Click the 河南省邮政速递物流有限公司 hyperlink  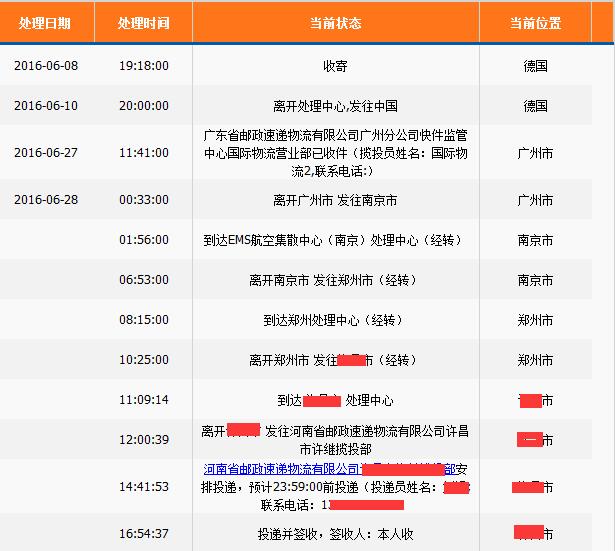pos(282,468)
